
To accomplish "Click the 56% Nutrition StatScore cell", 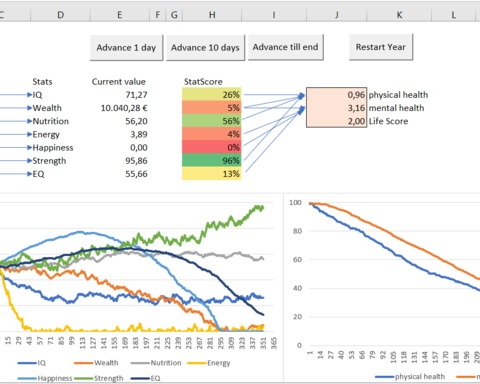I will (212, 121).
